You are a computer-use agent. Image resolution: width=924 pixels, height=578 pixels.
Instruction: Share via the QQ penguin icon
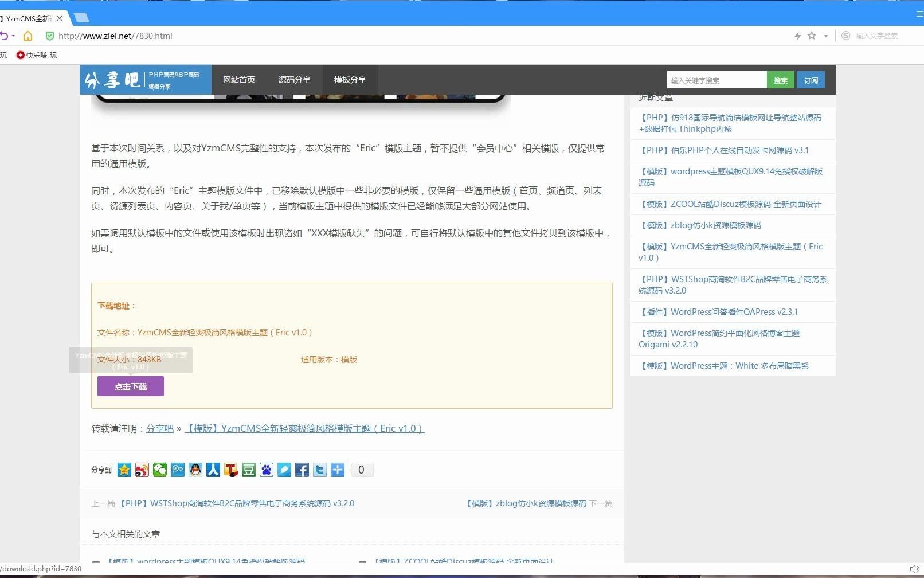point(195,470)
